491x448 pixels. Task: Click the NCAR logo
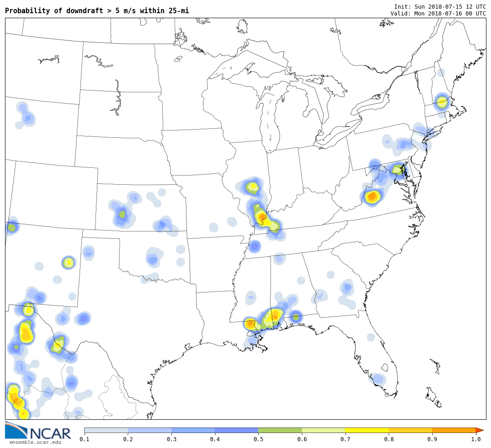click(x=38, y=431)
